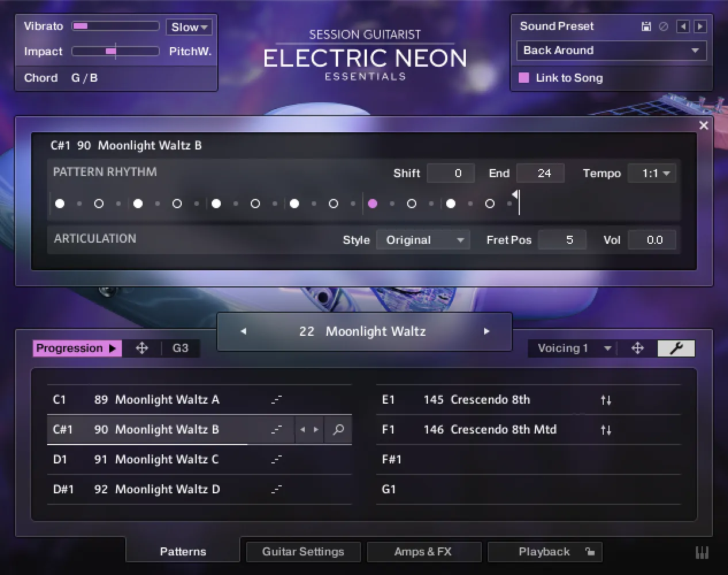Click the endings icon on Crescendo 8th row

[606, 400]
